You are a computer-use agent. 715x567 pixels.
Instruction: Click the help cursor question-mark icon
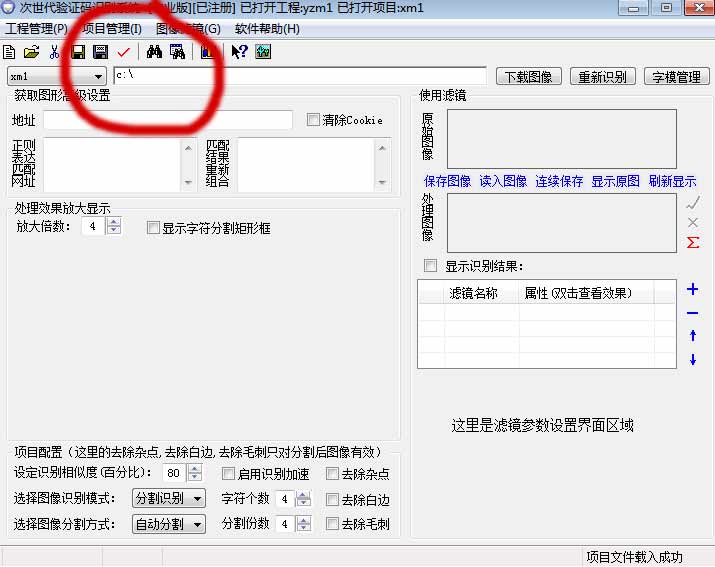coord(239,52)
